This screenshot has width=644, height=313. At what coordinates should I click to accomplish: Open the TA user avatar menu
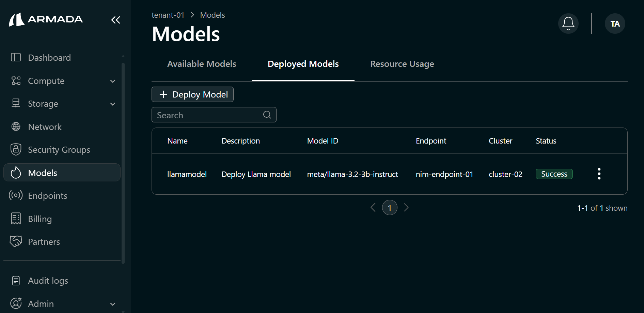615,24
